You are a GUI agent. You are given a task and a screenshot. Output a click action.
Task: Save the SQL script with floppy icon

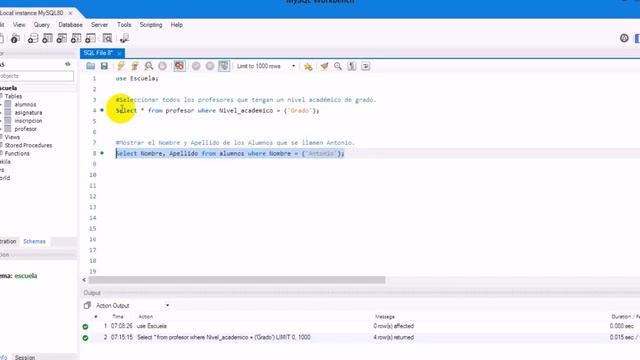[x=104, y=66]
